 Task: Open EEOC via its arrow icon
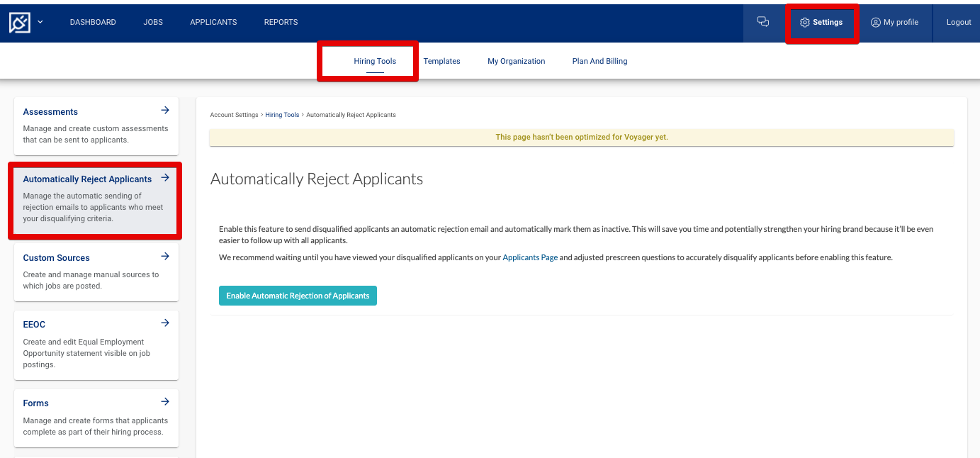[x=164, y=323]
